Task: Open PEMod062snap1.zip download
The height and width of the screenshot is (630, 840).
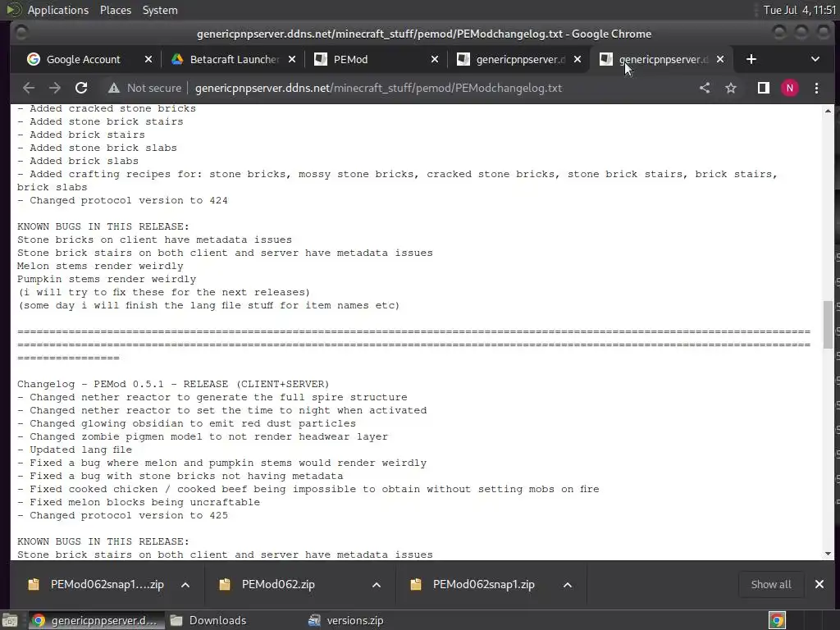Action: [x=483, y=584]
